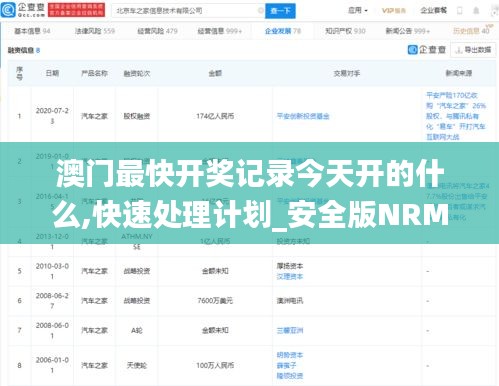Screen dimensions: 499x386
Task: Click the company name search input field
Action: coord(188,11)
